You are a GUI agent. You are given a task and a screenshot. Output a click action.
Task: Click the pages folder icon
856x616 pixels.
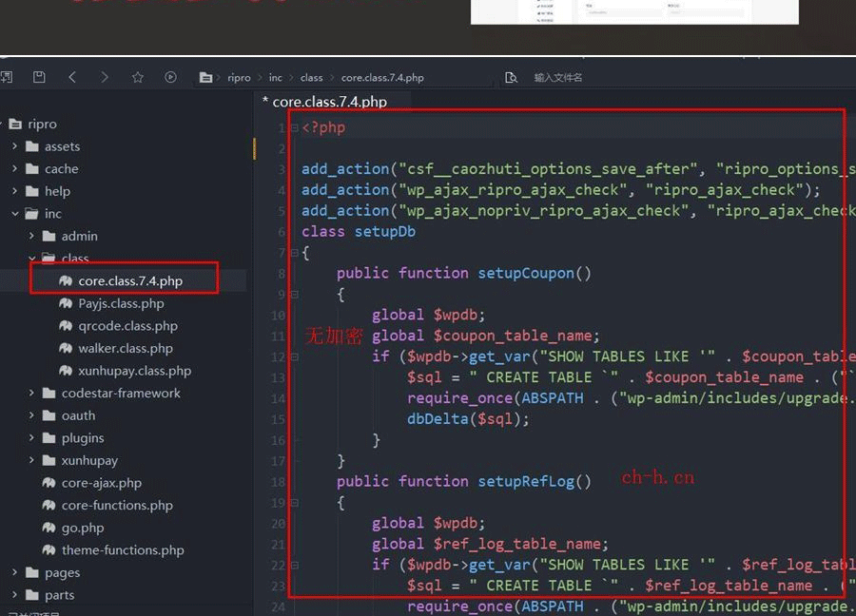[x=32, y=572]
